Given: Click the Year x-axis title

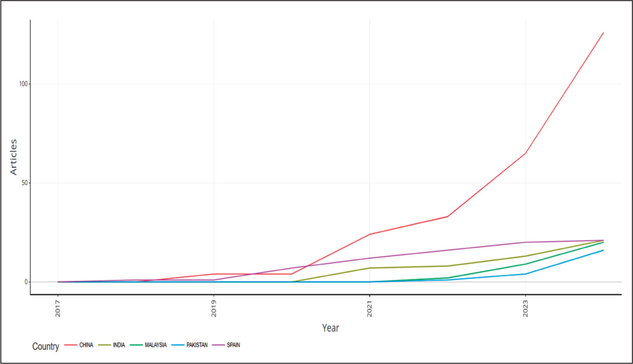Looking at the screenshot, I should pos(330,328).
